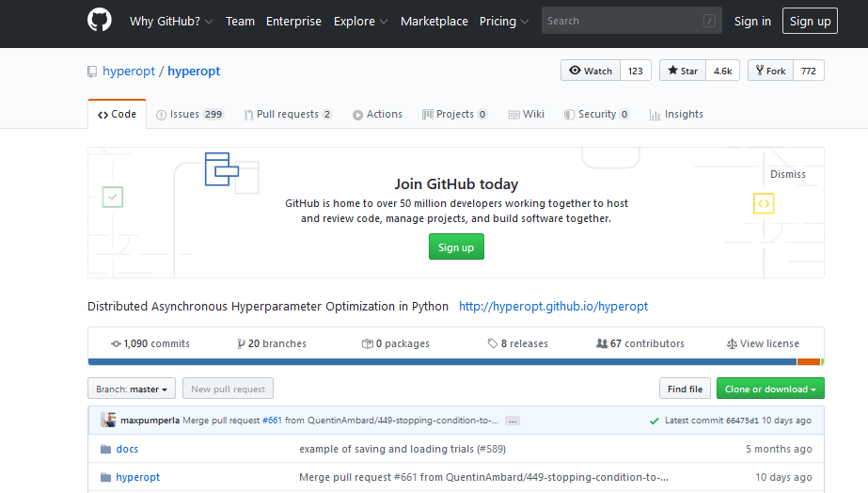Click the View license scale icon
Image resolution: width=868 pixels, height=493 pixels.
tap(732, 343)
